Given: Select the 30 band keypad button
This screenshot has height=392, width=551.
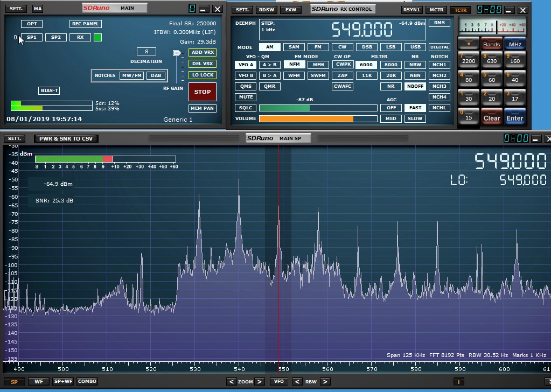Looking at the screenshot, I should tap(469, 98).
